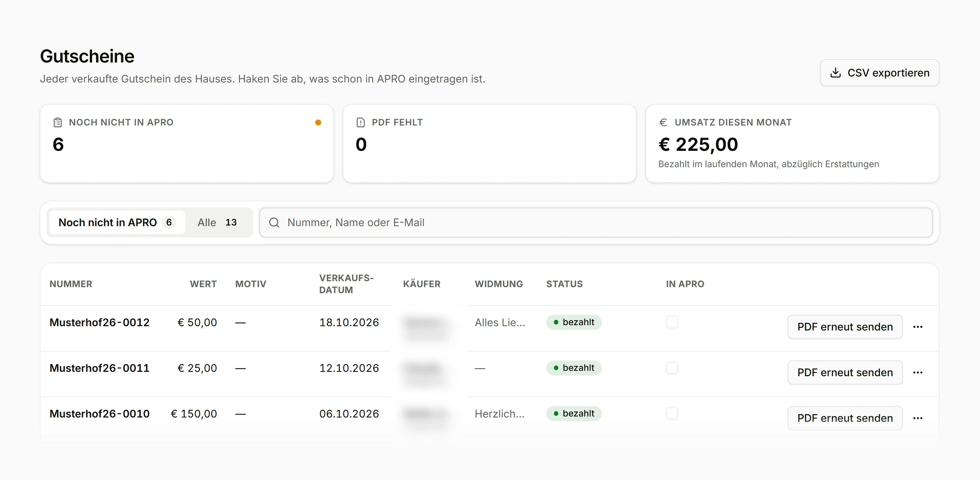The image size is (980, 480).
Task: Open more options for Musterhof26-0012
Action: click(918, 327)
